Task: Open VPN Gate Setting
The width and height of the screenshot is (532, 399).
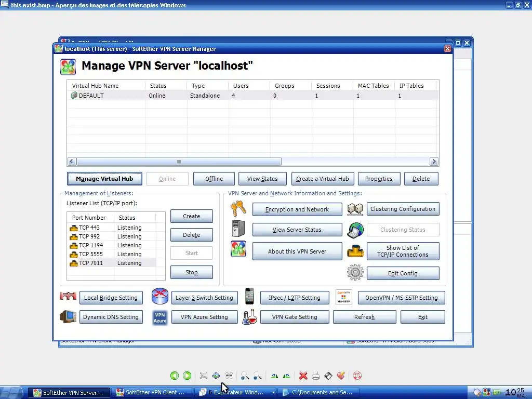Action: (x=295, y=317)
